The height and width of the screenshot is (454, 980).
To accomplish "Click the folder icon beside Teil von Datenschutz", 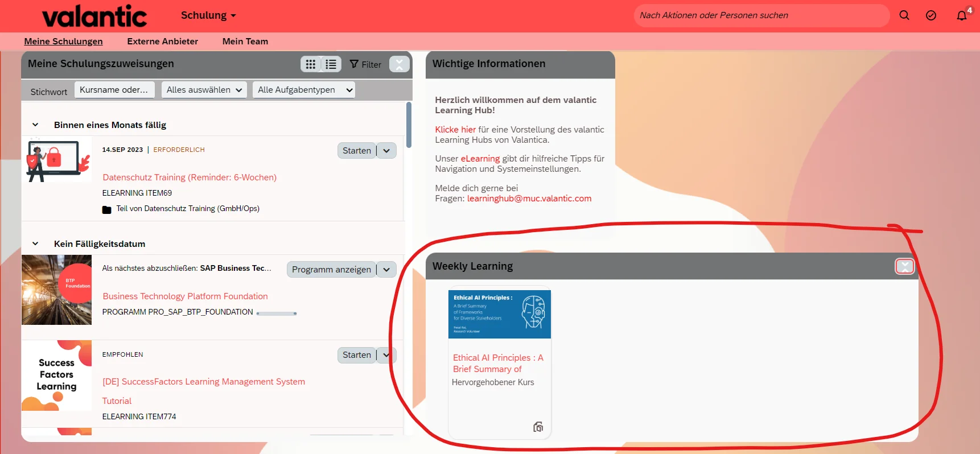I will [x=106, y=209].
